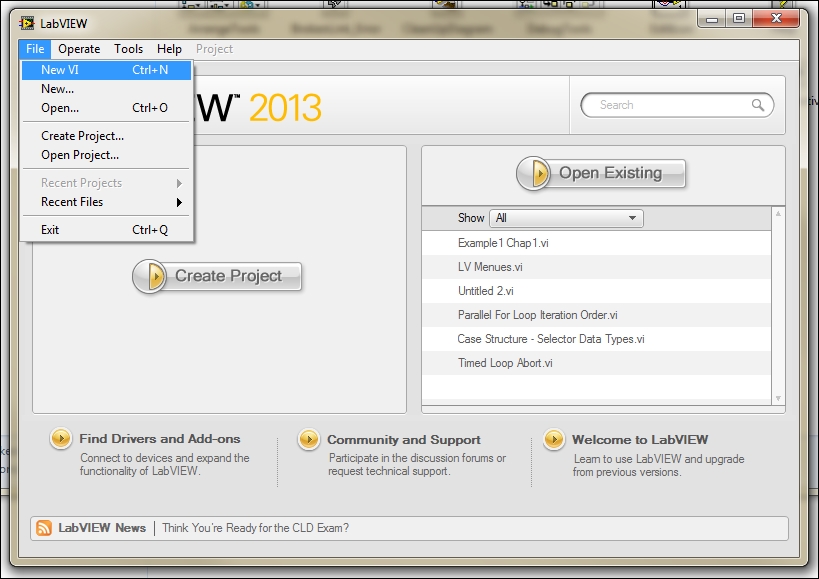Choose Open Project... from the menu

(106, 155)
